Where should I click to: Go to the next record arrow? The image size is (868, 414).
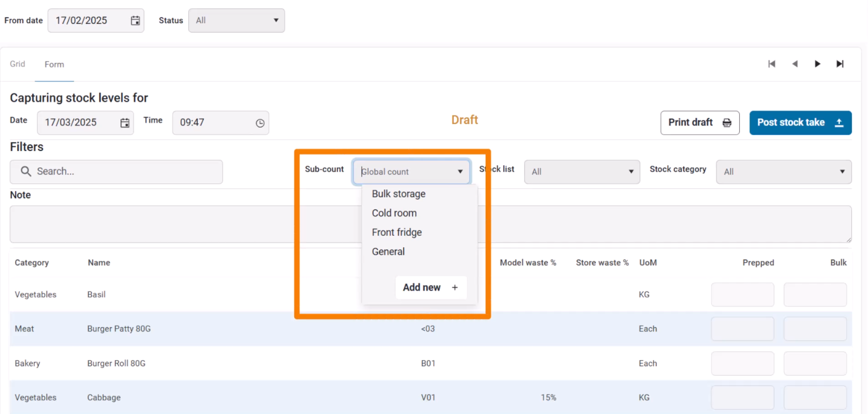point(817,64)
